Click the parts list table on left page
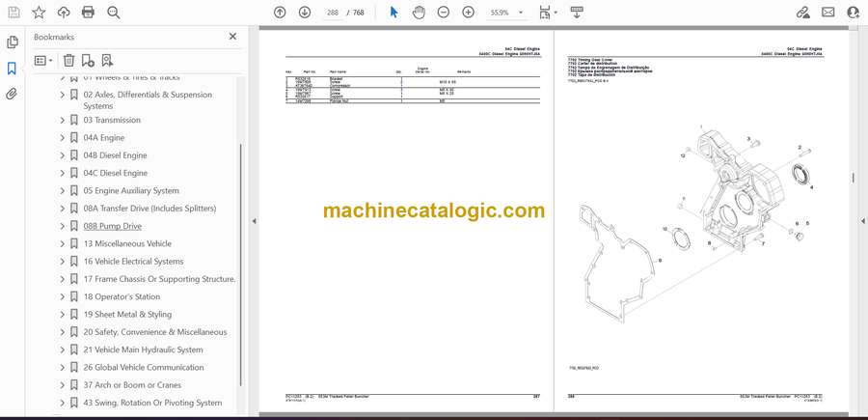This screenshot has width=868, height=420. pos(413,85)
